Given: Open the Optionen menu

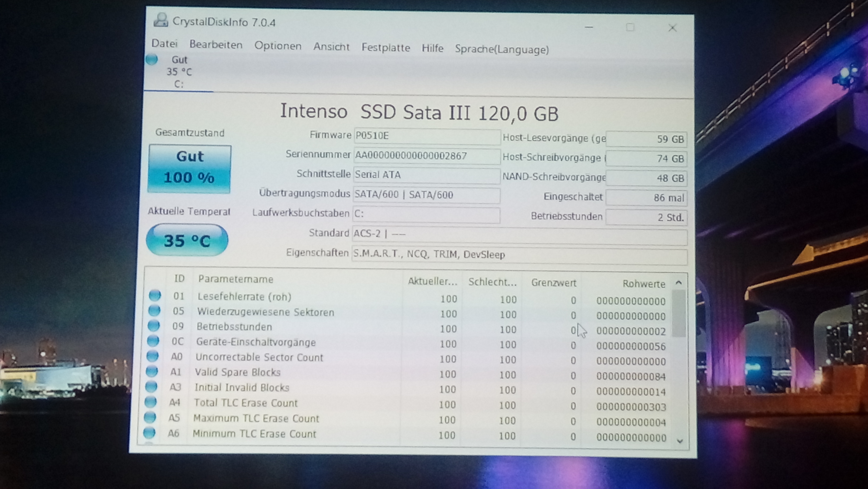Looking at the screenshot, I should pyautogui.click(x=278, y=46).
